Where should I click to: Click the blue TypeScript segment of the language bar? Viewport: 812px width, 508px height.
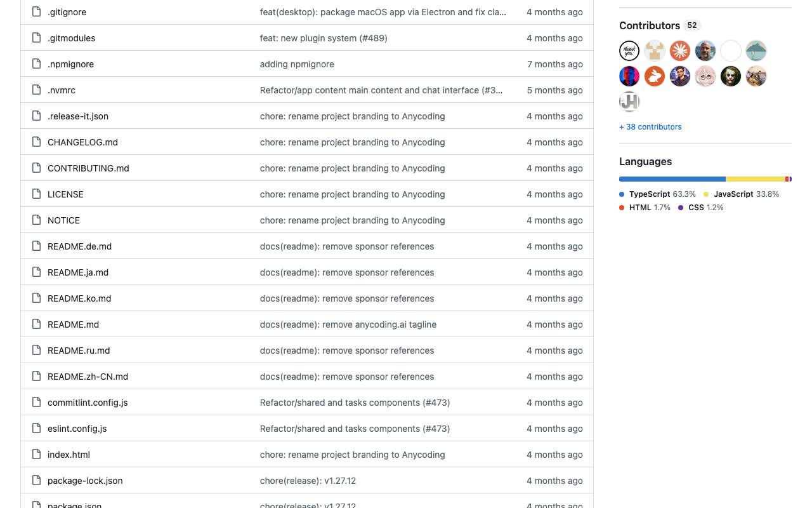(672, 179)
